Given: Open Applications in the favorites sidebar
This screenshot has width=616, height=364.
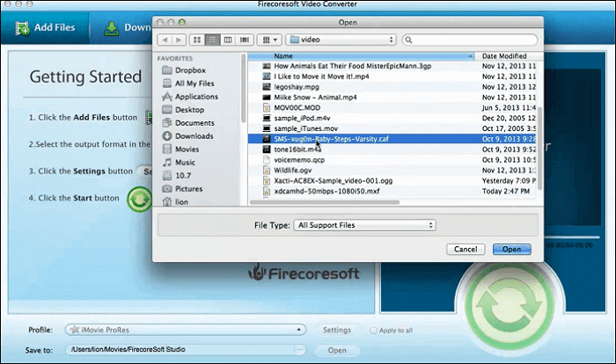Looking at the screenshot, I should click(195, 97).
